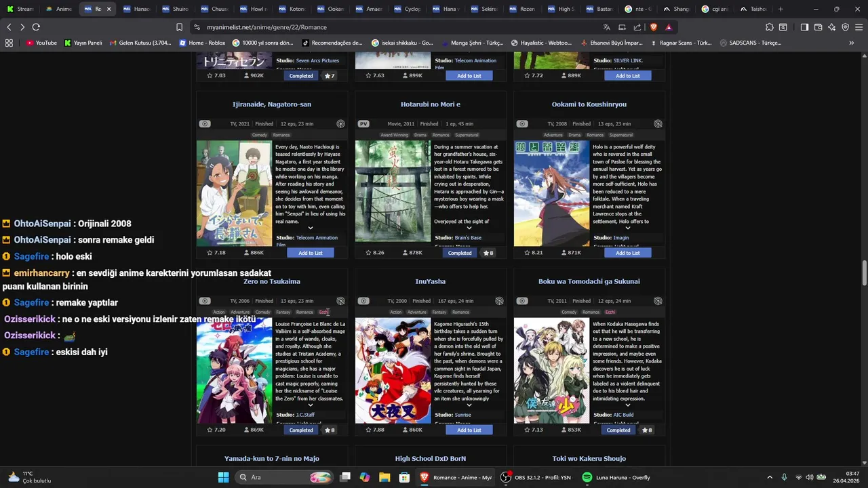Expand the Hotarubi no Mori e synopsis arrow

point(469,228)
